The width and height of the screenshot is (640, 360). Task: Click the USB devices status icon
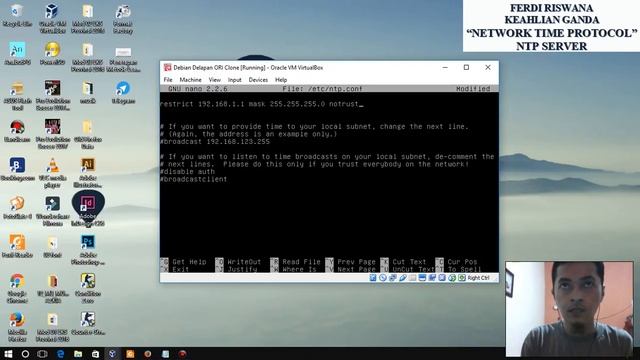click(x=403, y=278)
